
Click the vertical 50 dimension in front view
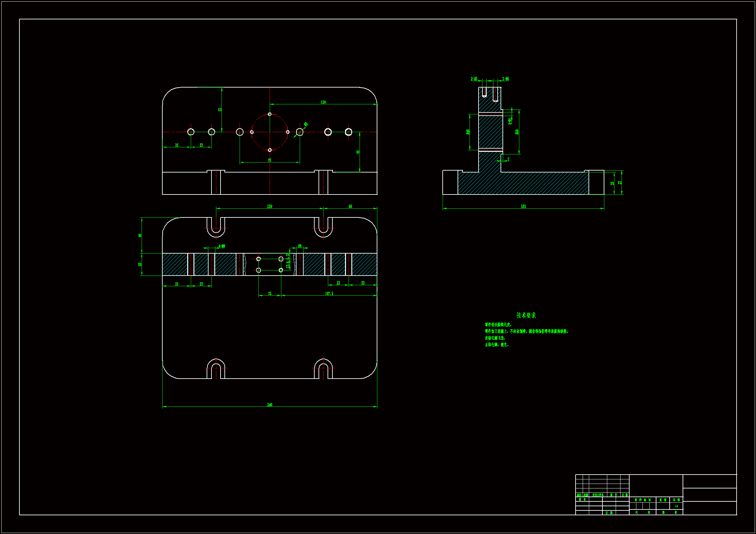pyautogui.click(x=220, y=110)
